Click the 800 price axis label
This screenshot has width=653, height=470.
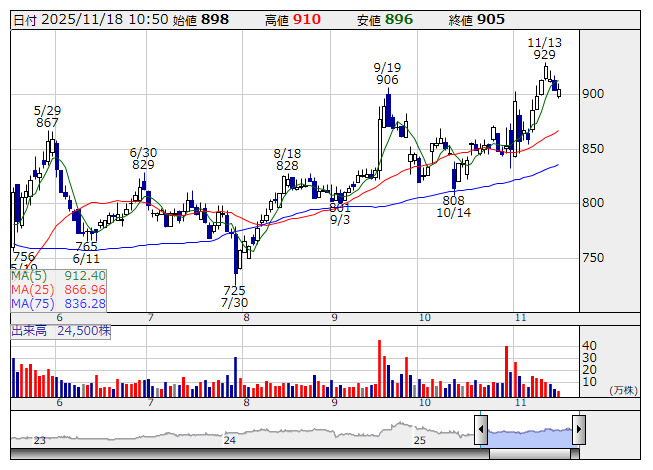593,203
